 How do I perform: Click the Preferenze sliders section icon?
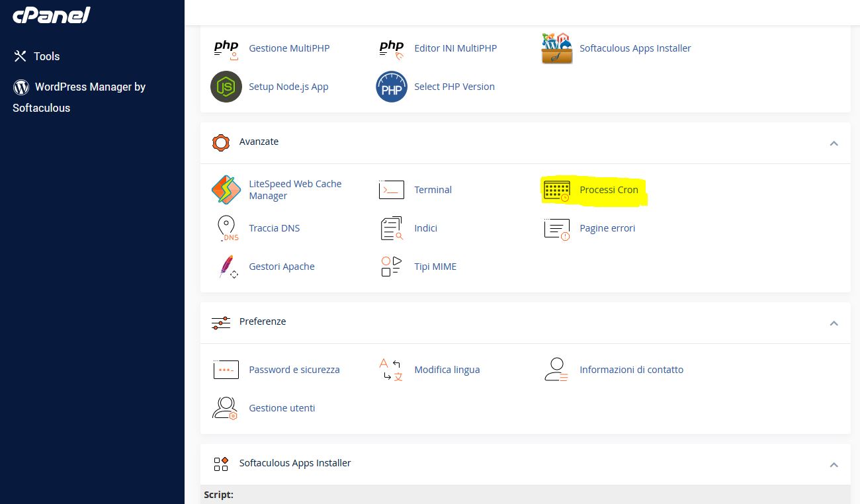[x=221, y=322]
